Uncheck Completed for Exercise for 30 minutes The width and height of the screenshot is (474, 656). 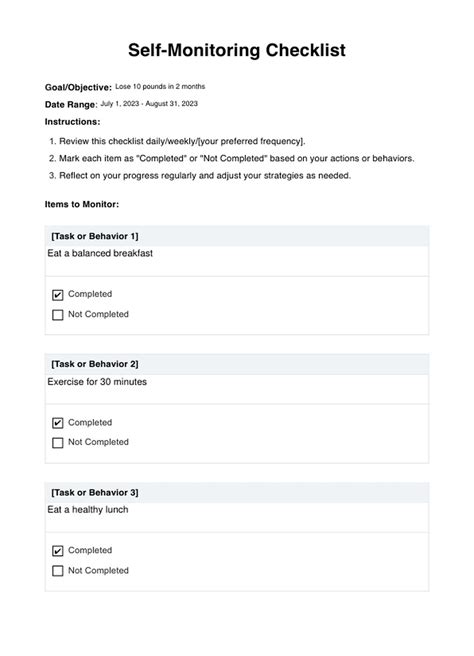pos(57,423)
